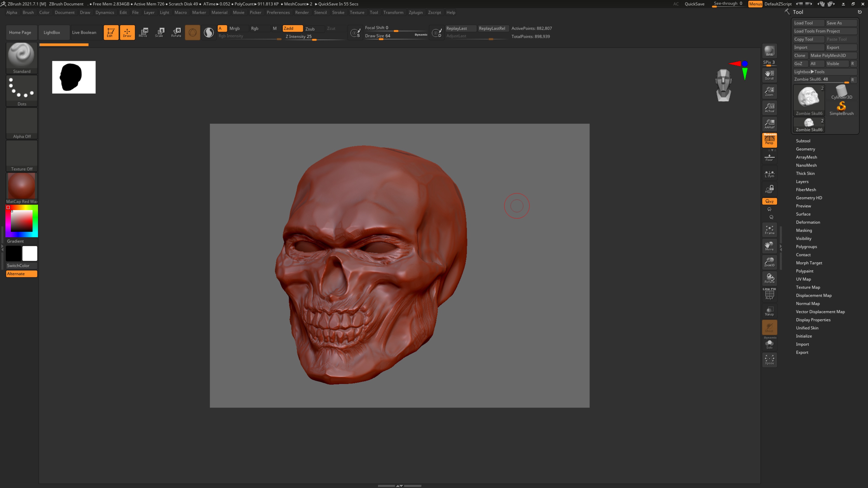This screenshot has width=868, height=488.
Task: Toggle the PolyF line fill display
Action: pos(769,294)
